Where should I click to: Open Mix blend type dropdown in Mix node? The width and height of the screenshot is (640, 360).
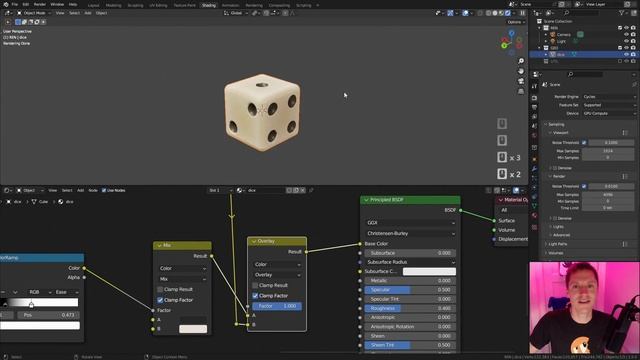pos(182,279)
